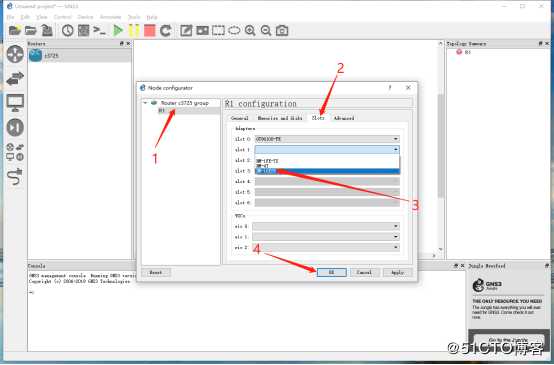Select the Add a note tool
Image resolution: width=554 pixels, height=365 pixels.
(x=186, y=31)
